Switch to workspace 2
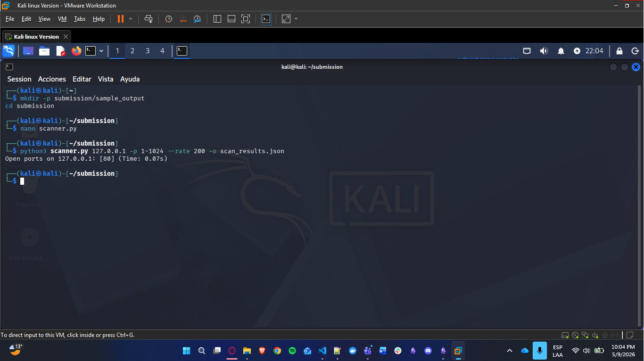 132,51
